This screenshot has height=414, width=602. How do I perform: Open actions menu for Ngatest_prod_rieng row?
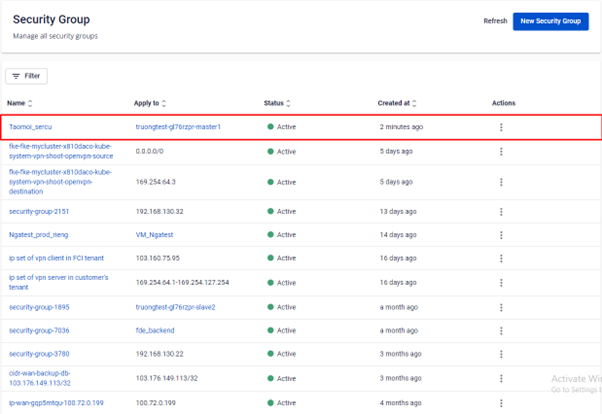tap(501, 235)
